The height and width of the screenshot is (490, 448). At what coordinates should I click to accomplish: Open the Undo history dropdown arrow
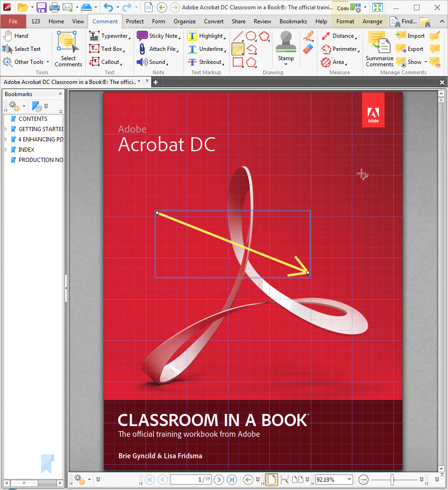point(118,7)
